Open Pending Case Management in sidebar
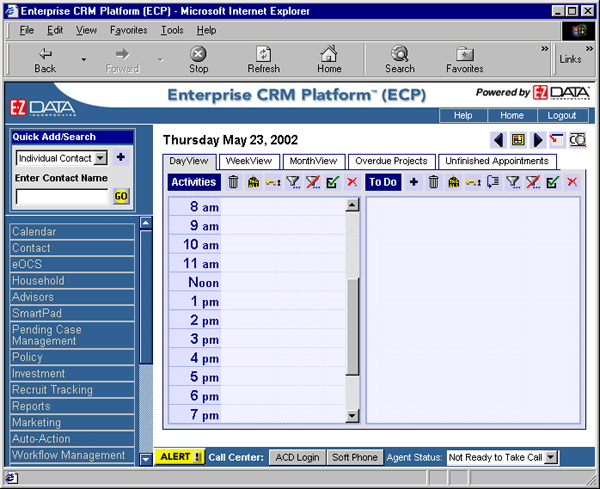The height and width of the screenshot is (489, 600). 72,335
